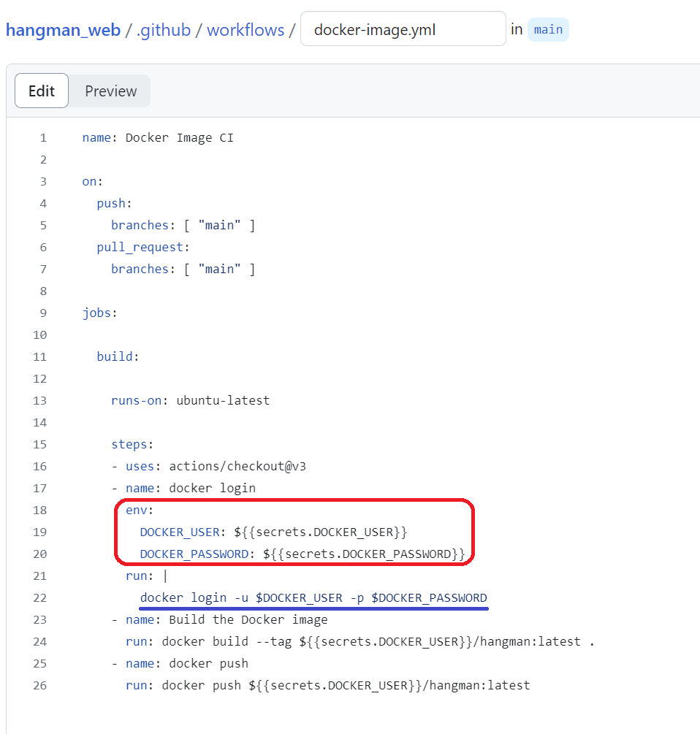Screen dimensions: 700x734
Task: Click 'branches: [ "main" ]' on line 7
Action: pyautogui.click(x=183, y=269)
